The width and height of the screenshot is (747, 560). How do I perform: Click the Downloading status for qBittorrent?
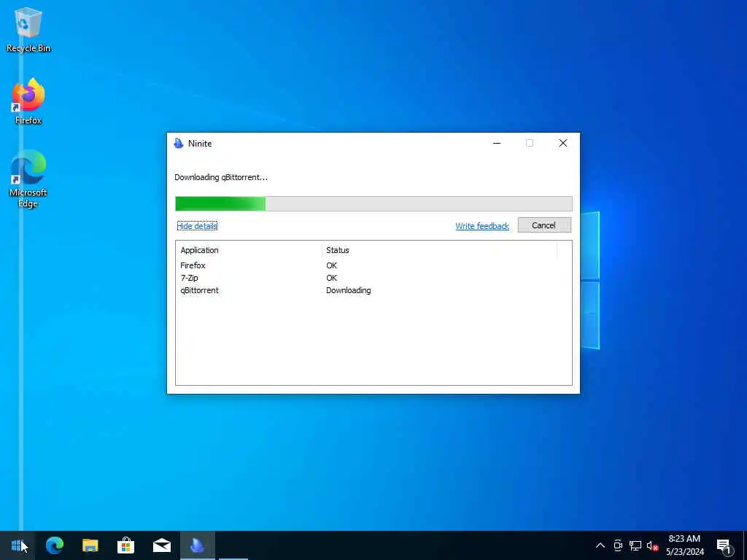tap(348, 290)
